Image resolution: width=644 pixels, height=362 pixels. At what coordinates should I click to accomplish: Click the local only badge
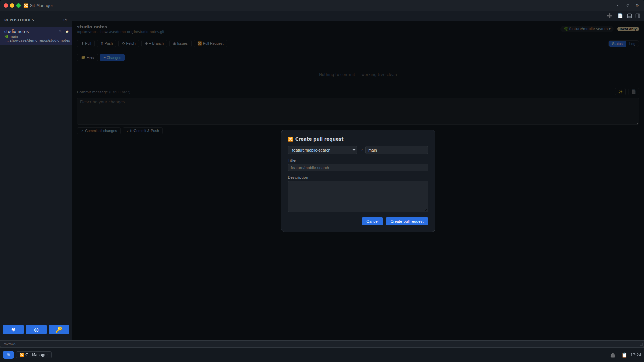[628, 29]
